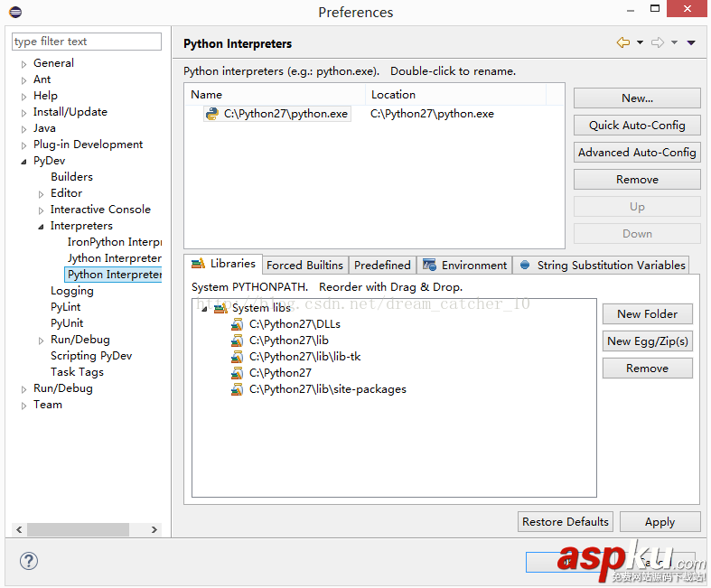The height and width of the screenshot is (588, 711).
Task: Click the New Egg/Zip(s) button
Action: coord(648,341)
